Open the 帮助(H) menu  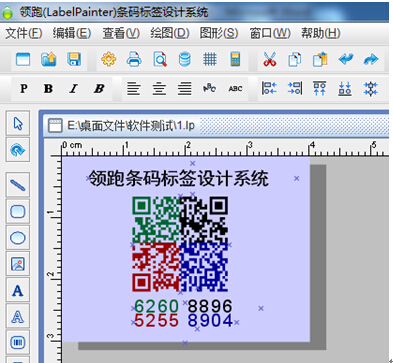pyautogui.click(x=321, y=33)
